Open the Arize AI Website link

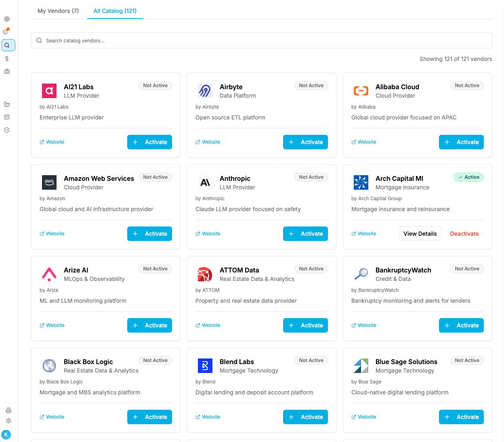click(52, 325)
